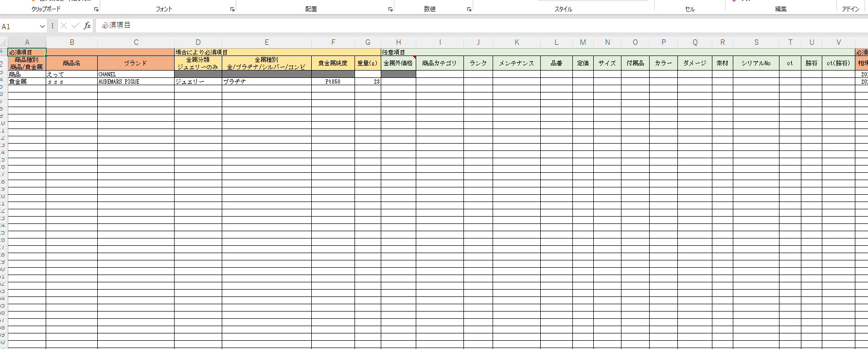Image resolution: width=868 pixels, height=349 pixels.
Task: Select the 素材 header cell
Action: 723,63
